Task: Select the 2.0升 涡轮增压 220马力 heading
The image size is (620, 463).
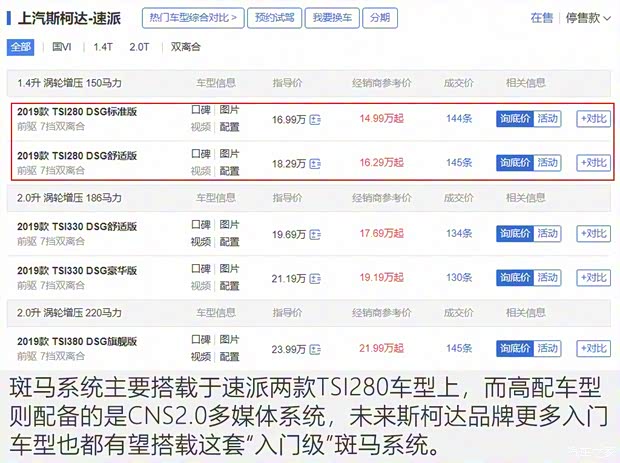Action: (69, 313)
